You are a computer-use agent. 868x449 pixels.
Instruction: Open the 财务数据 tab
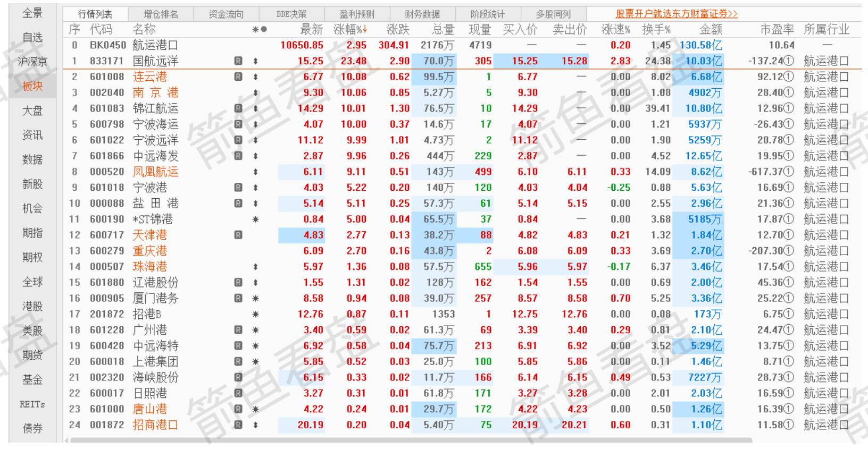tap(422, 14)
